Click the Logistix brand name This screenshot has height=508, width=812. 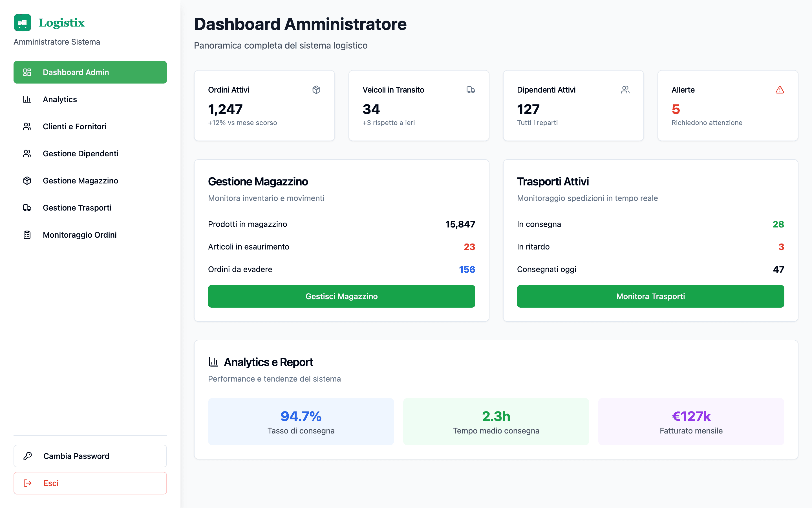coord(61,23)
